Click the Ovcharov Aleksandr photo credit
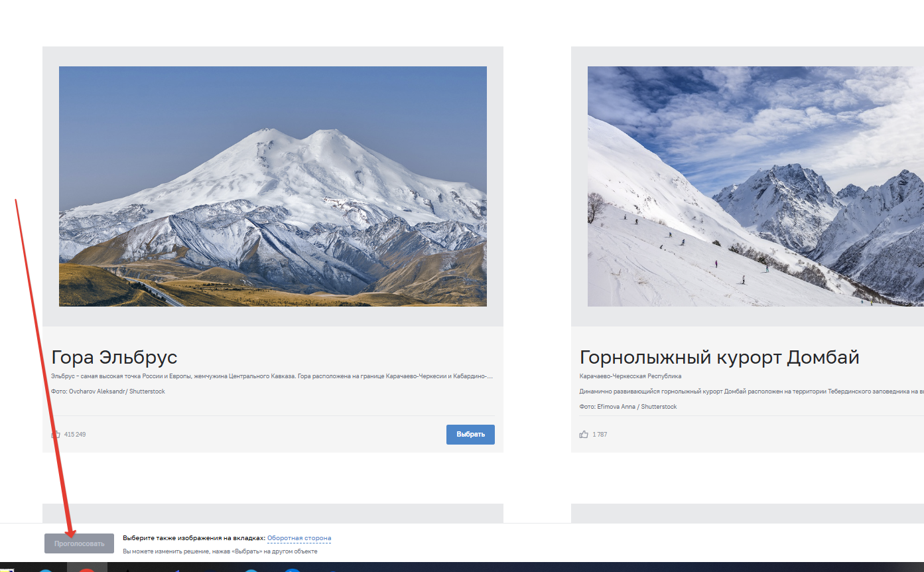Image resolution: width=924 pixels, height=572 pixels. click(107, 392)
